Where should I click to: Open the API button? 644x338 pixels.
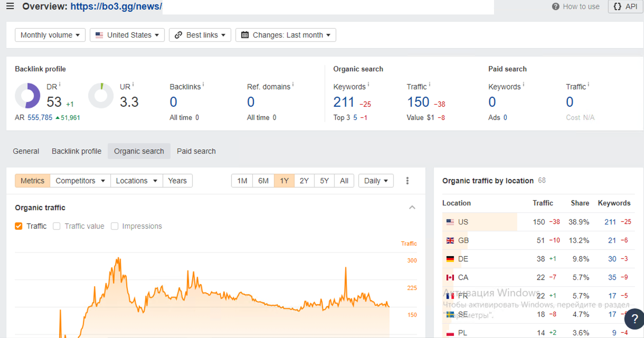click(x=625, y=7)
